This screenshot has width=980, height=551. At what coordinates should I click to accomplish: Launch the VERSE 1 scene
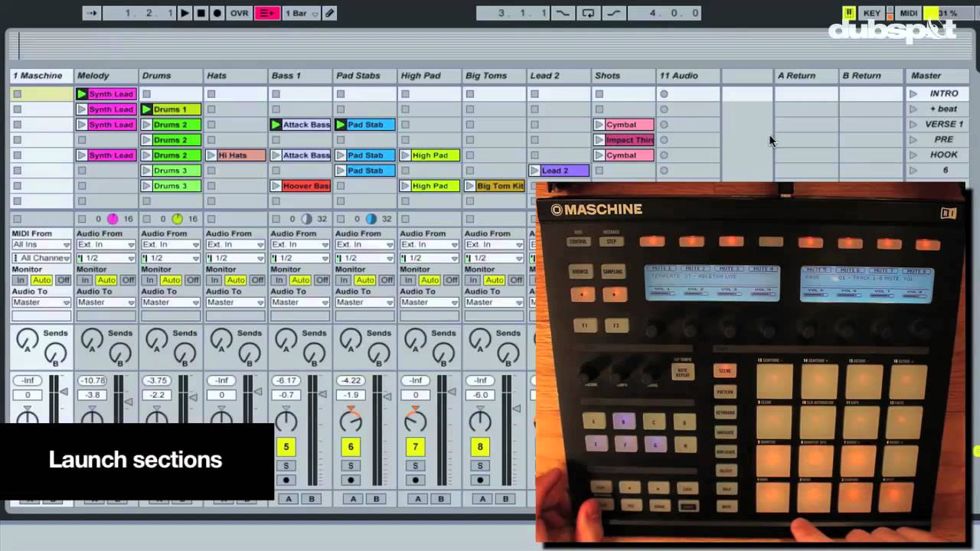click(913, 125)
